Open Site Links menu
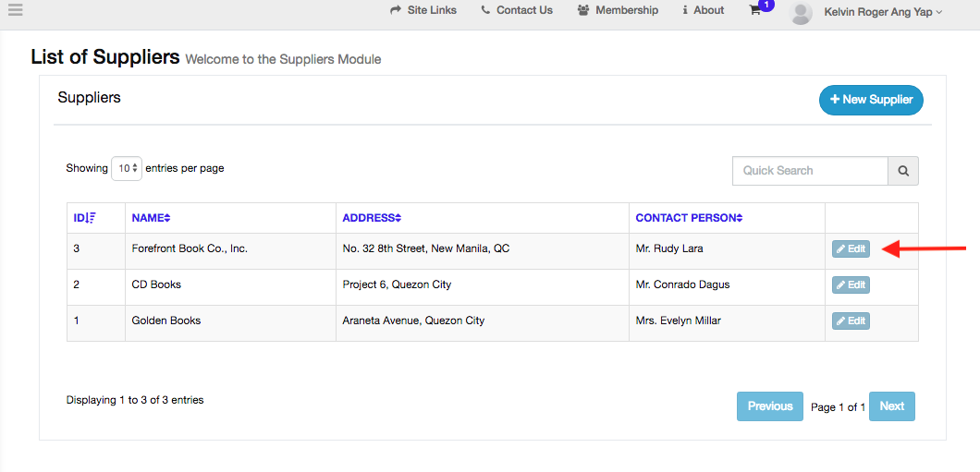This screenshot has height=472, width=980. [x=423, y=10]
